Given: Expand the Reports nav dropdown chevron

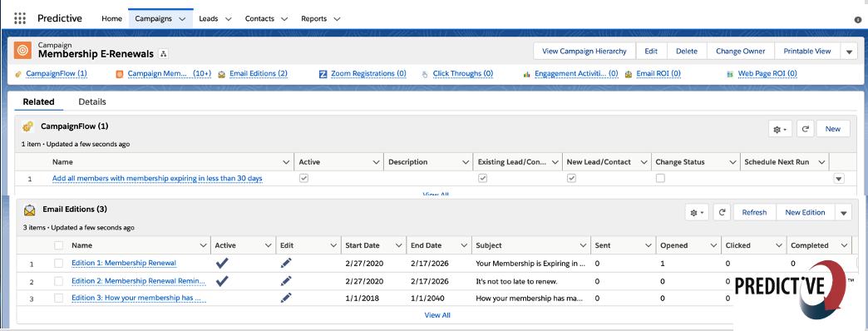Looking at the screenshot, I should tap(337, 19).
